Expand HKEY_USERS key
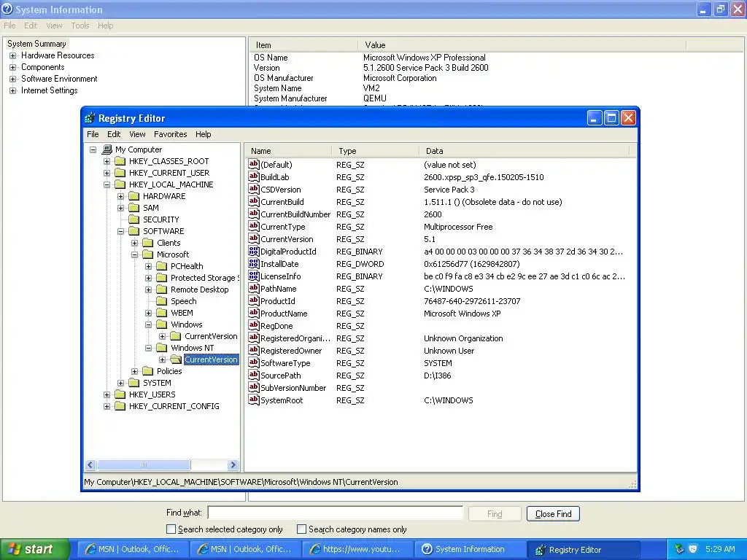This screenshot has width=747, height=560. 107,394
